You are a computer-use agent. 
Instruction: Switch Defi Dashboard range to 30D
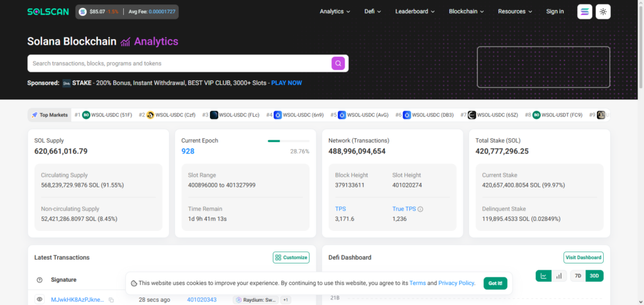pyautogui.click(x=594, y=276)
